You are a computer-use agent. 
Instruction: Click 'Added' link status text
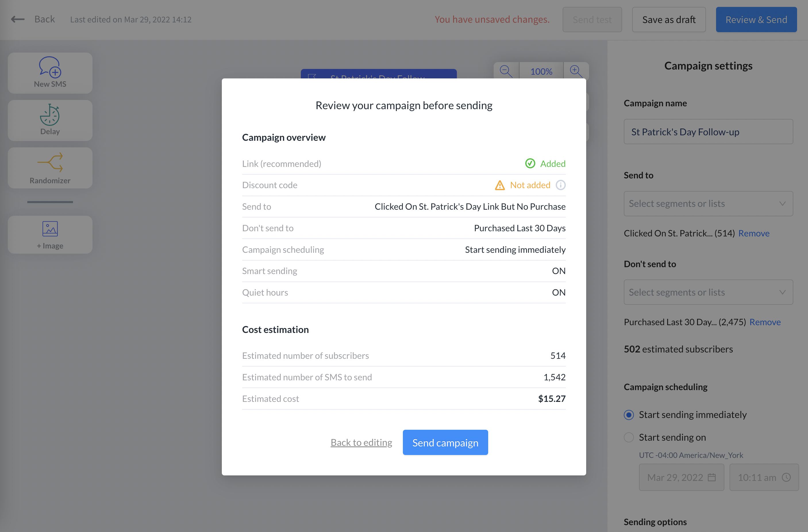[x=553, y=164]
